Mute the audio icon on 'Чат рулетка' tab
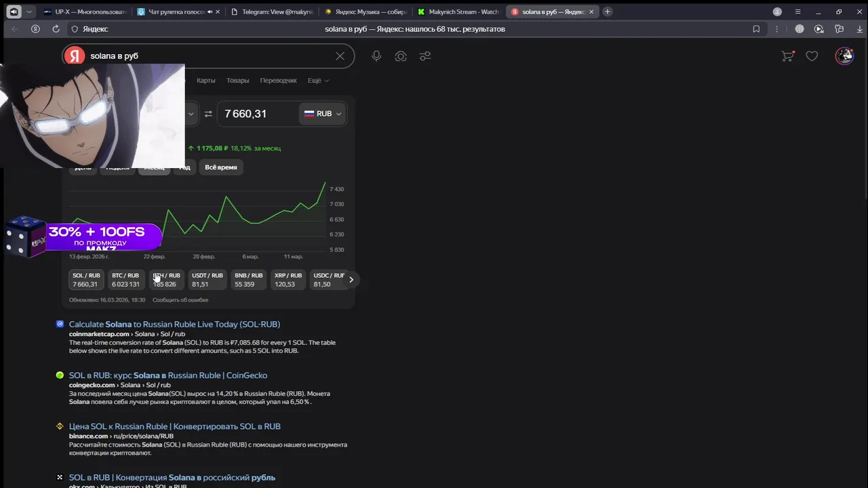Image resolution: width=868 pixels, height=488 pixels. point(210,12)
